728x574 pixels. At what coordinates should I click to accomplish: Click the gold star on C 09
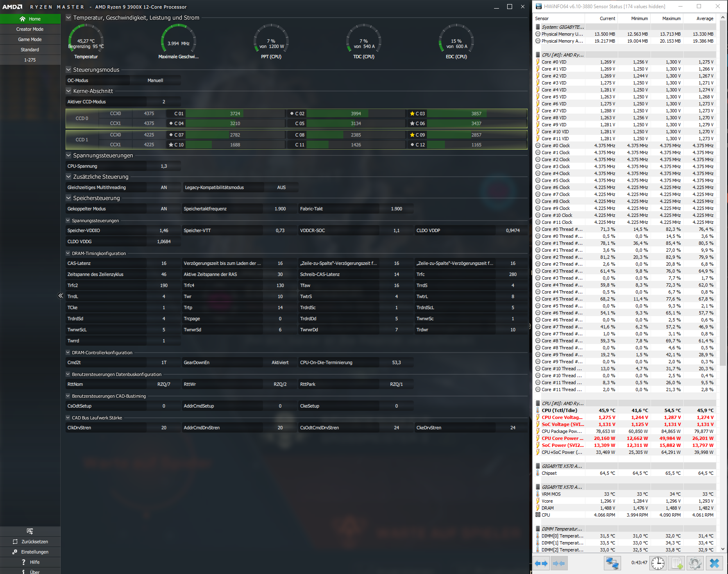tap(412, 135)
